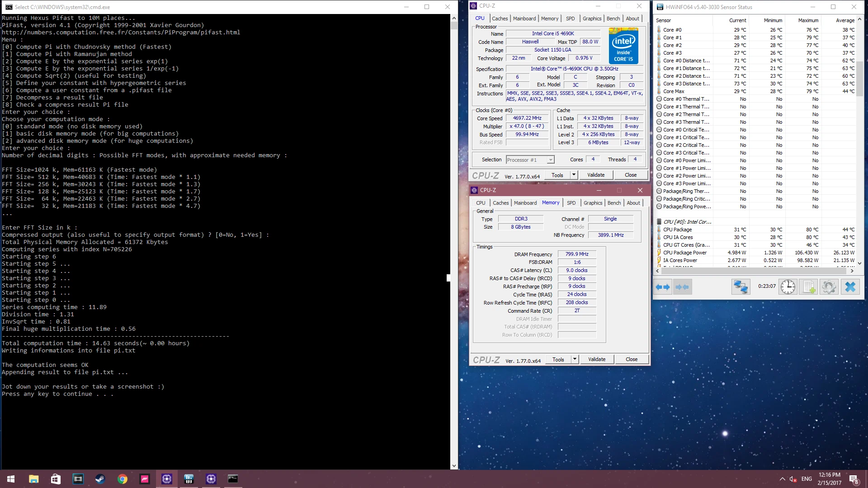Switch to the second CPU-Z taskbar icon
Viewport: 868px width, 488px height.
coord(211,479)
